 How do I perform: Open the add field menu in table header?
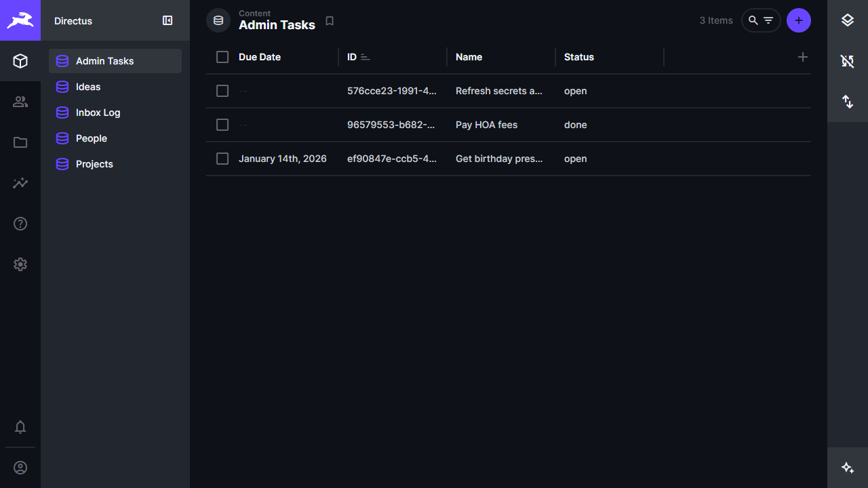pos(803,57)
